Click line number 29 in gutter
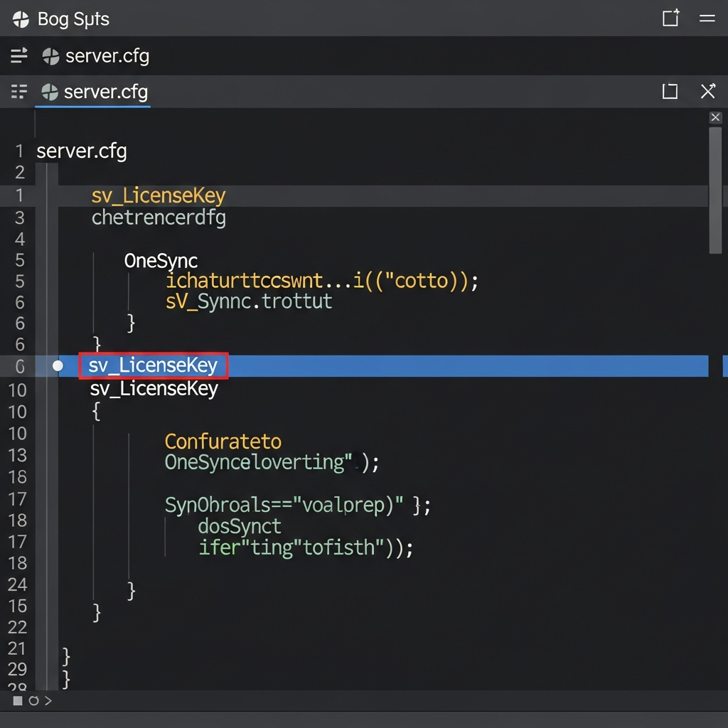The image size is (728, 728). click(18, 669)
